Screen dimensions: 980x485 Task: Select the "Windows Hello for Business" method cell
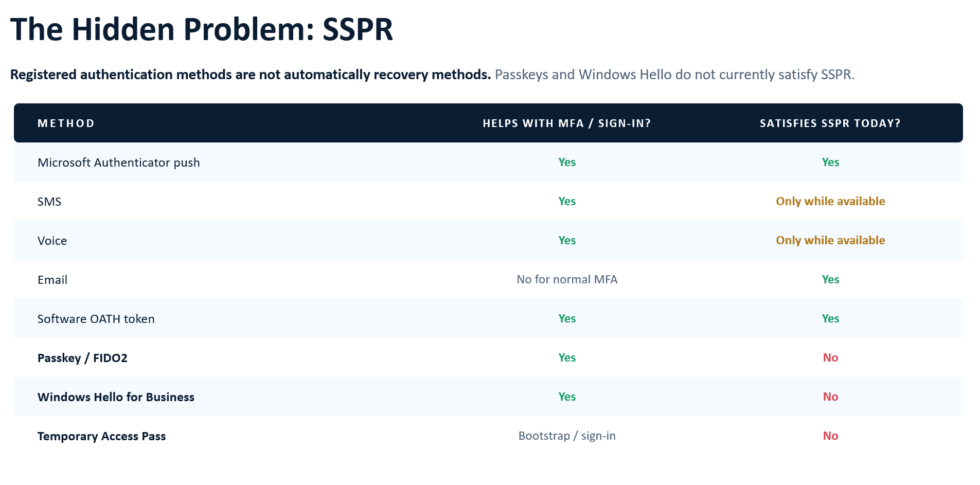[116, 397]
